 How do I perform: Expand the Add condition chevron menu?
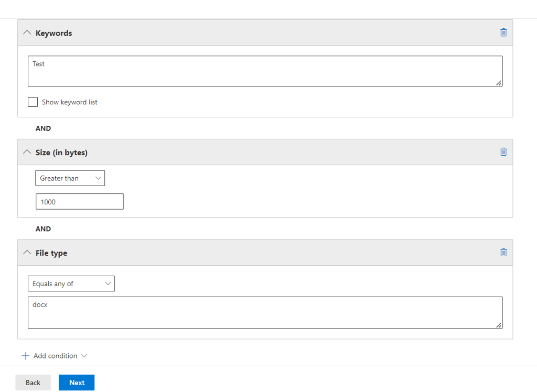point(83,356)
